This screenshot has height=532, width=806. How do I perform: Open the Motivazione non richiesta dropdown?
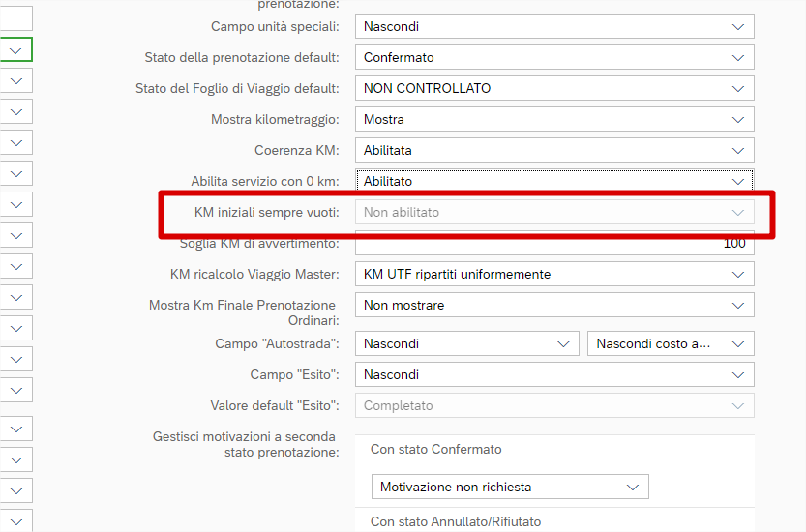click(x=510, y=487)
